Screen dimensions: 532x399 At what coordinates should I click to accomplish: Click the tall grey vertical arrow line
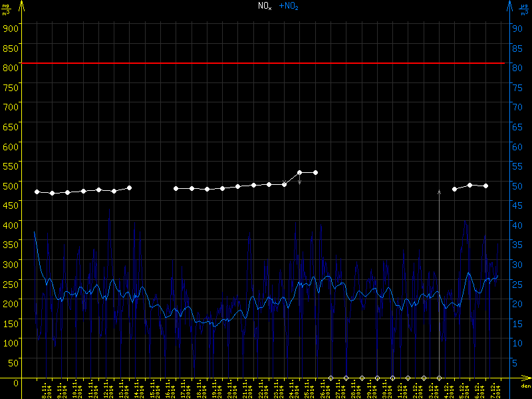[x=440, y=279]
